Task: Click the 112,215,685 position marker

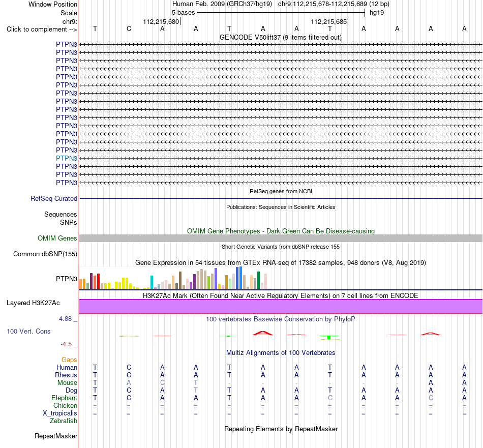Action: (328, 21)
